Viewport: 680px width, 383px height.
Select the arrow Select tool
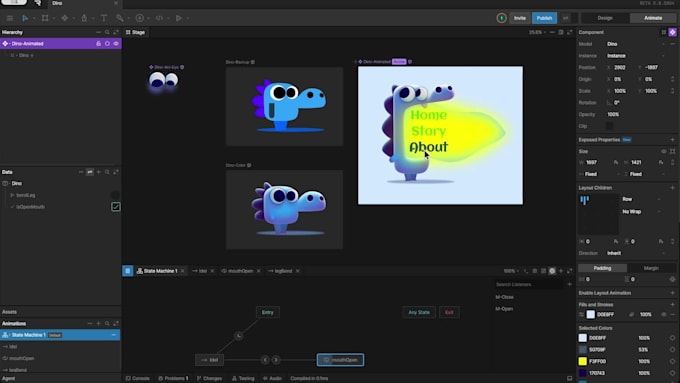(x=25, y=18)
